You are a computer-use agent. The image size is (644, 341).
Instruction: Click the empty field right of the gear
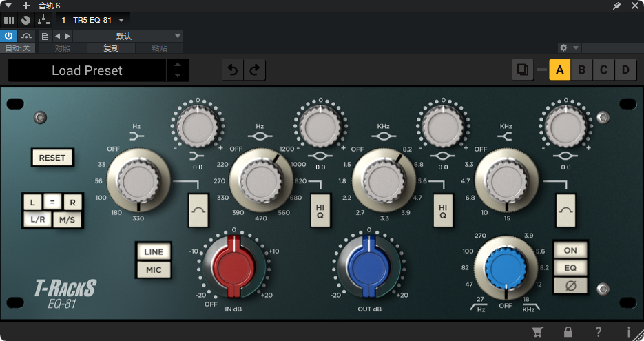tap(612, 48)
